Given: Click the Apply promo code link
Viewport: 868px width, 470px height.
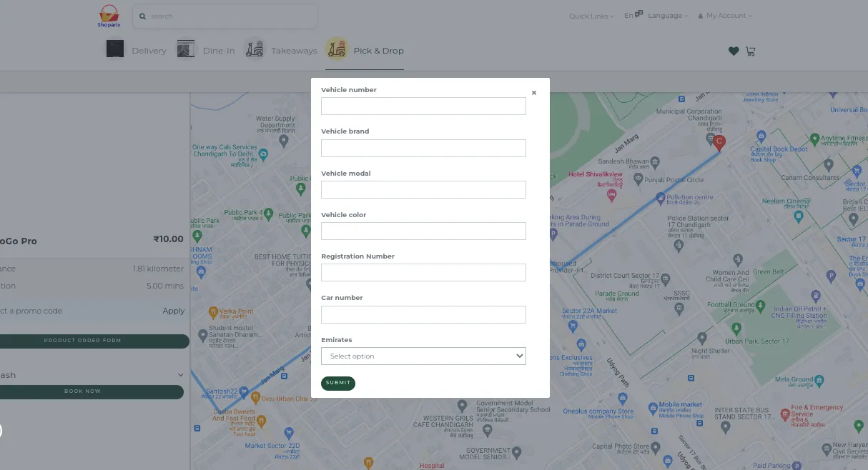Looking at the screenshot, I should (x=173, y=311).
